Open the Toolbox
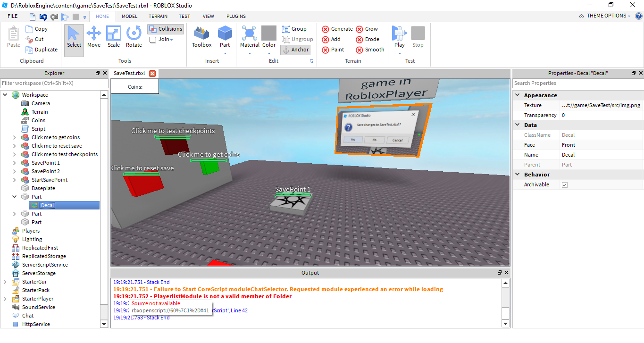 point(201,37)
